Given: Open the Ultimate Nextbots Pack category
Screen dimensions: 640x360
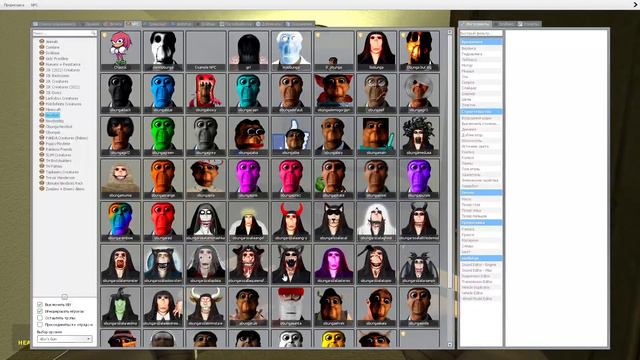Looking at the screenshot, I should pos(64,183).
